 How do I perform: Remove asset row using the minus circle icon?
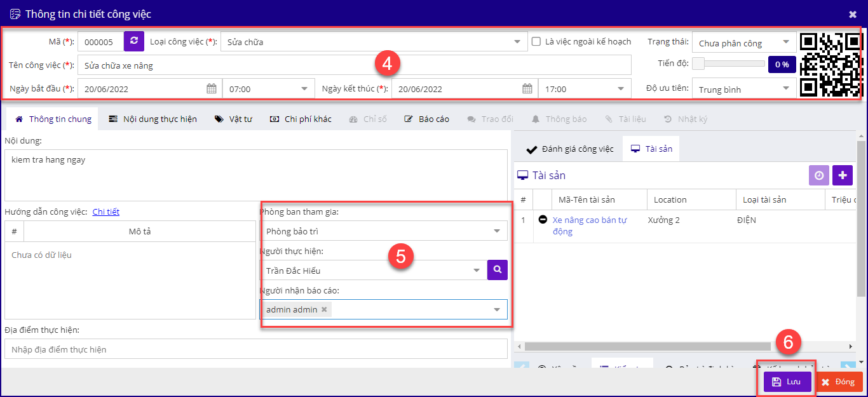point(543,219)
